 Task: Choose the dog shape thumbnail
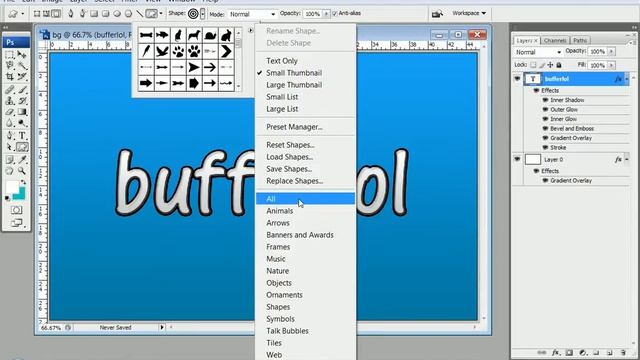(x=194, y=36)
